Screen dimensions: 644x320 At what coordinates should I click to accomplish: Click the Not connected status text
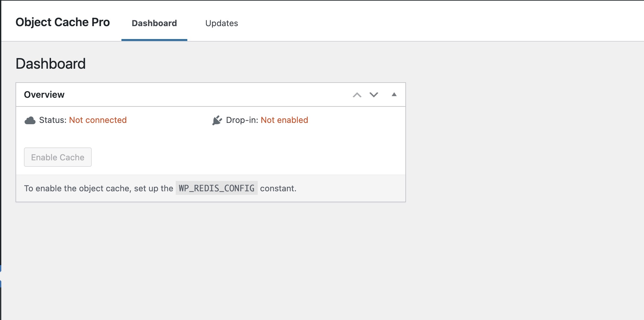click(x=98, y=120)
